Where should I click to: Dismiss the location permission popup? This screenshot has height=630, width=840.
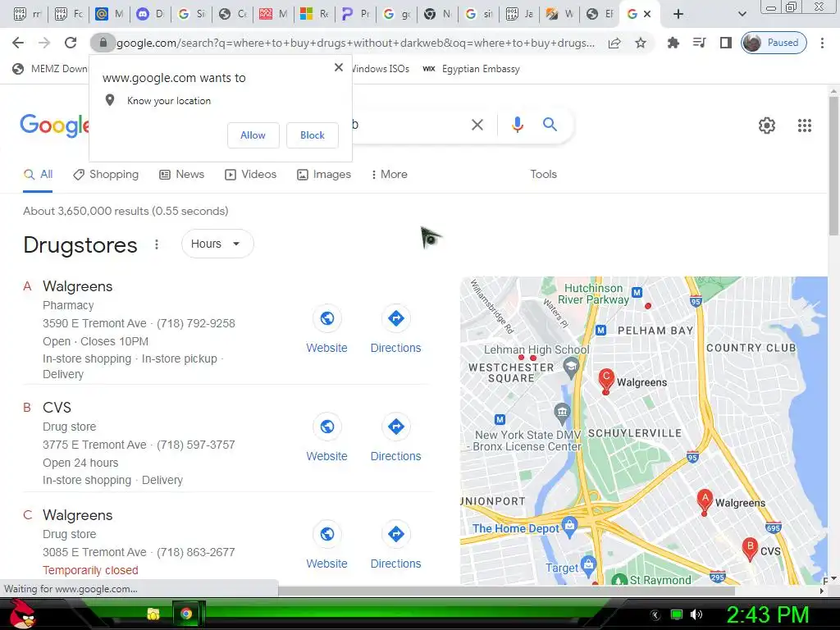(339, 67)
